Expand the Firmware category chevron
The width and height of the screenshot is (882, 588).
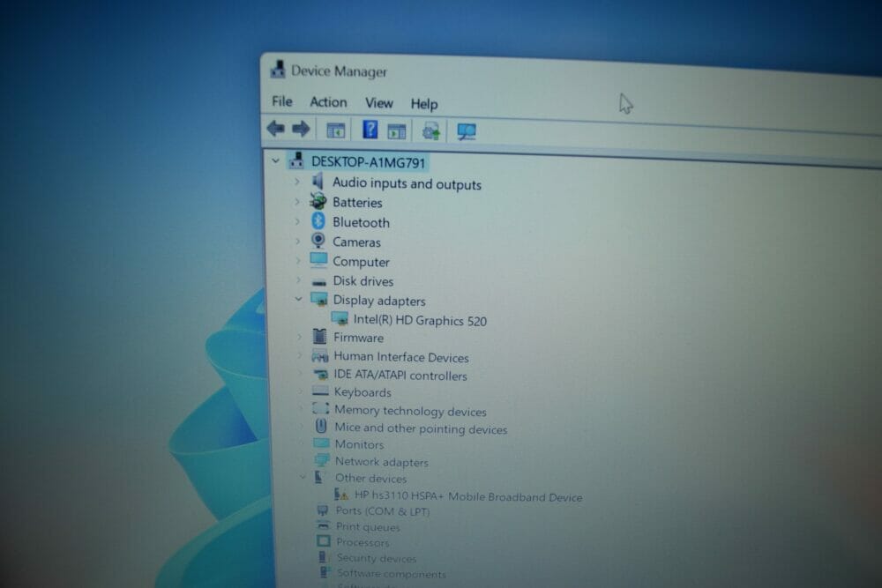(299, 337)
